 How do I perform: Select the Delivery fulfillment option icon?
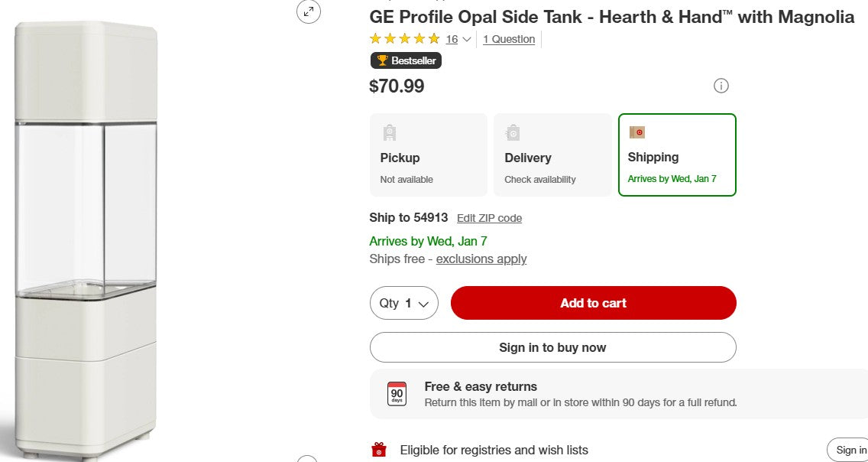(513, 132)
